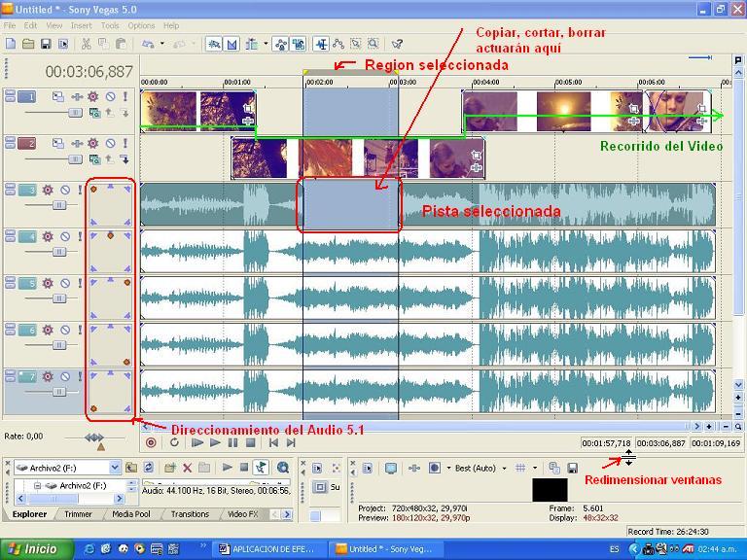Select track number 2 header
Viewport: 747px width, 560px height.
(26, 143)
